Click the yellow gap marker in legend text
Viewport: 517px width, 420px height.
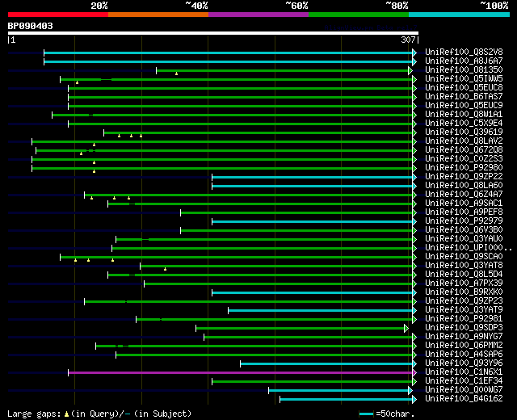click(66, 414)
